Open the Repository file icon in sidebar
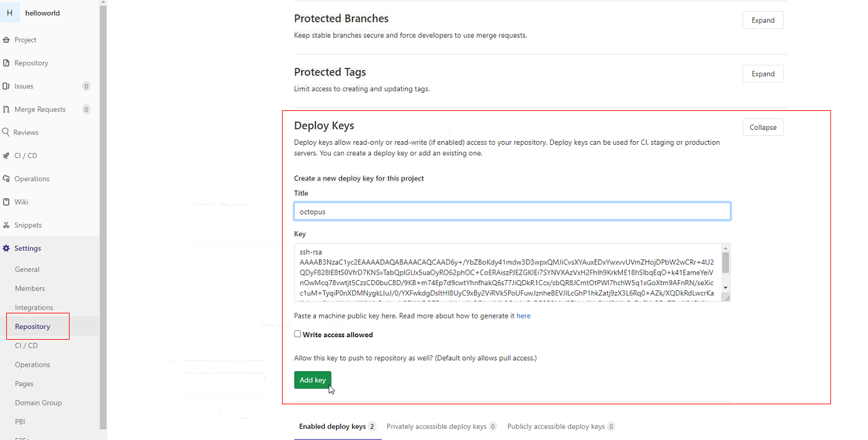 coord(6,63)
